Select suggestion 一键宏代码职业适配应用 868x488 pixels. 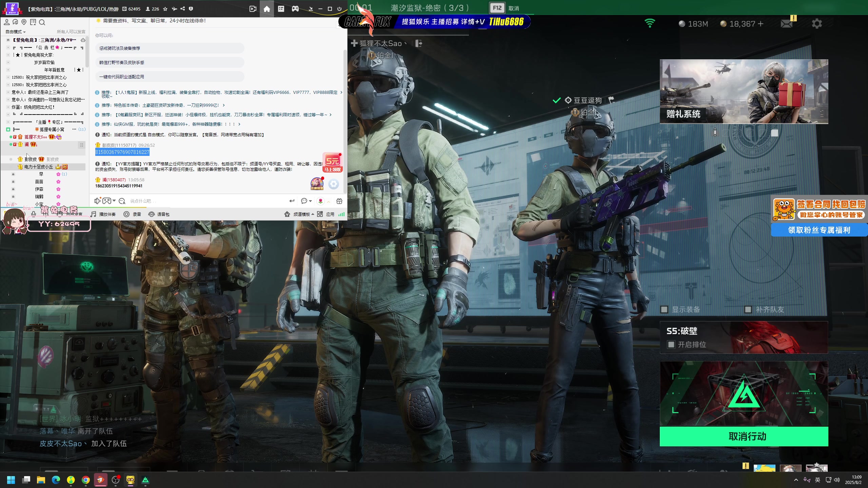[x=170, y=77]
